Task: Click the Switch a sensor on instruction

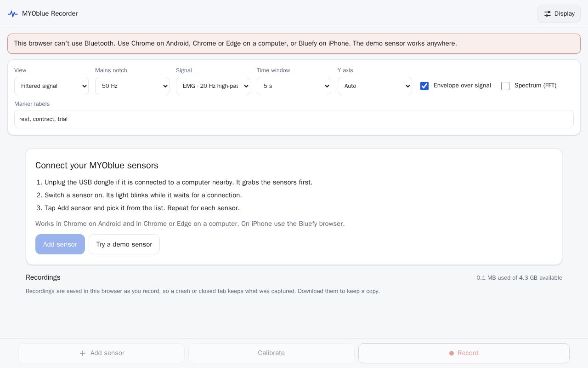Action: pos(143,195)
